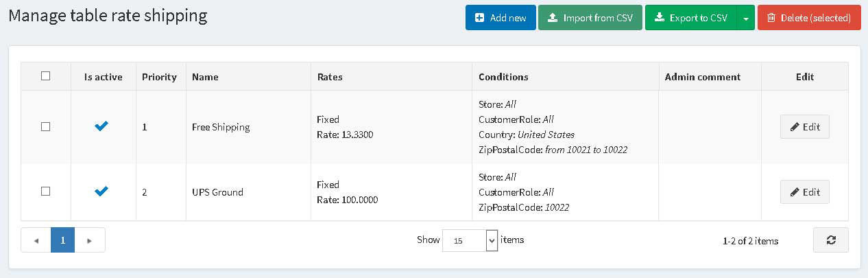Toggle the select-all header checkbox
868x278 pixels.
tap(46, 76)
